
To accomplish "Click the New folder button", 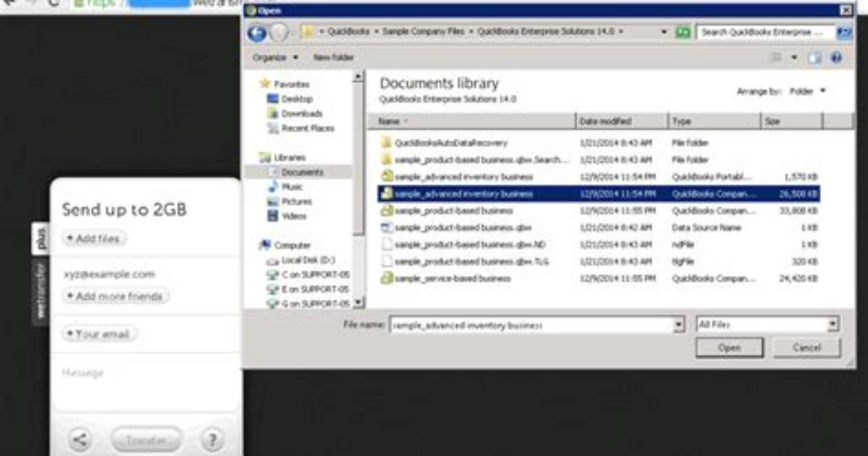I will 333,57.
